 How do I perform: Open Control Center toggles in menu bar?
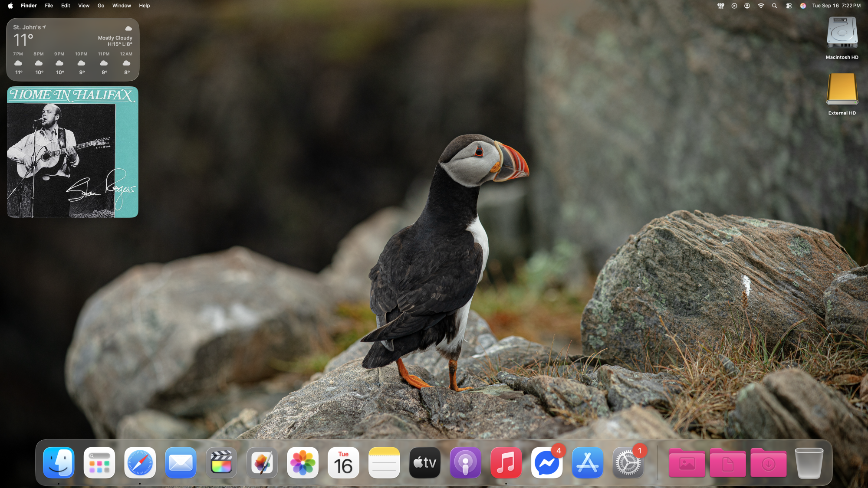pos(789,6)
